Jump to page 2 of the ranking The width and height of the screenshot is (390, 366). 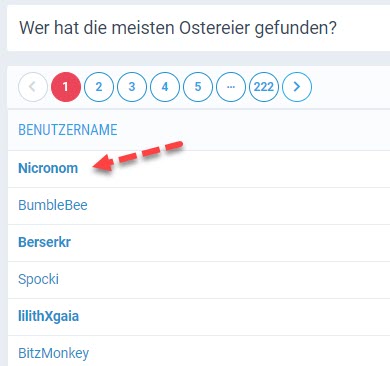[99, 87]
